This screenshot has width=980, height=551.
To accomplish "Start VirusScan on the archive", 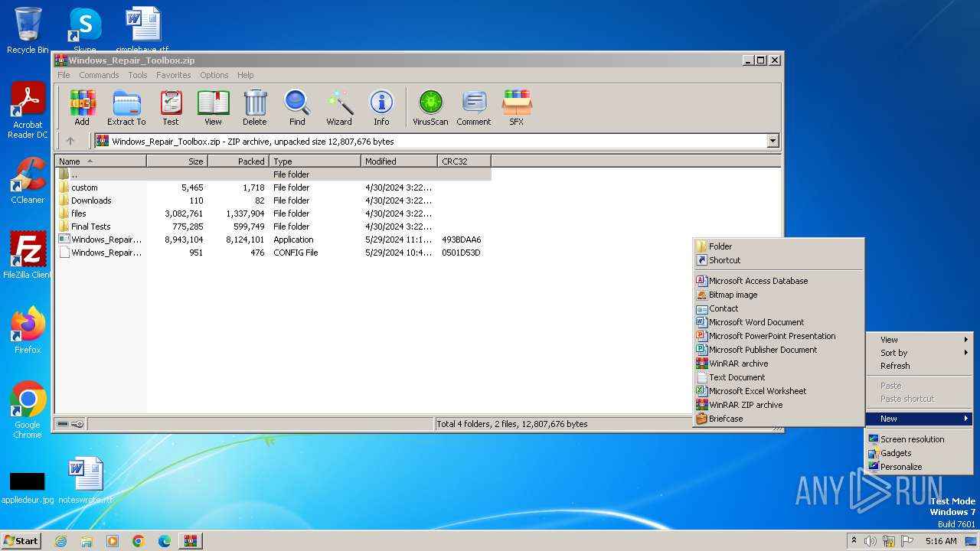I will coord(430,108).
